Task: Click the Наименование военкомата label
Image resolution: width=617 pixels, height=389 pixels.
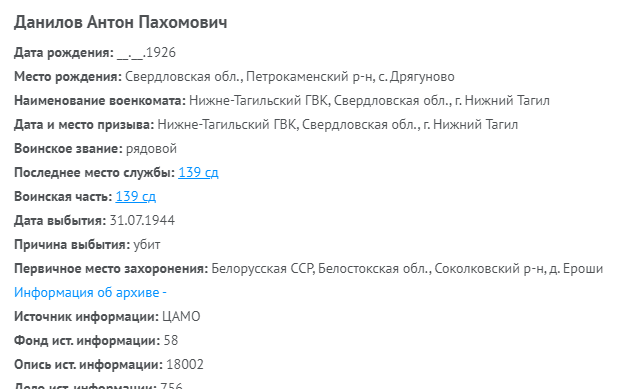Action: pos(100,101)
